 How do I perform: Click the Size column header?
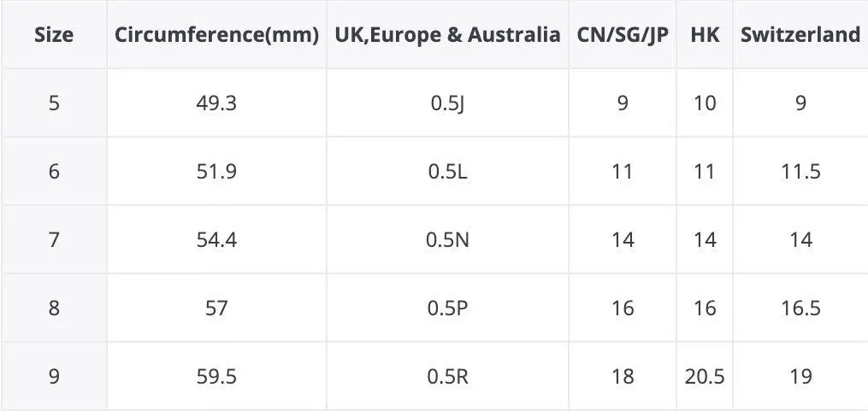click(x=54, y=34)
